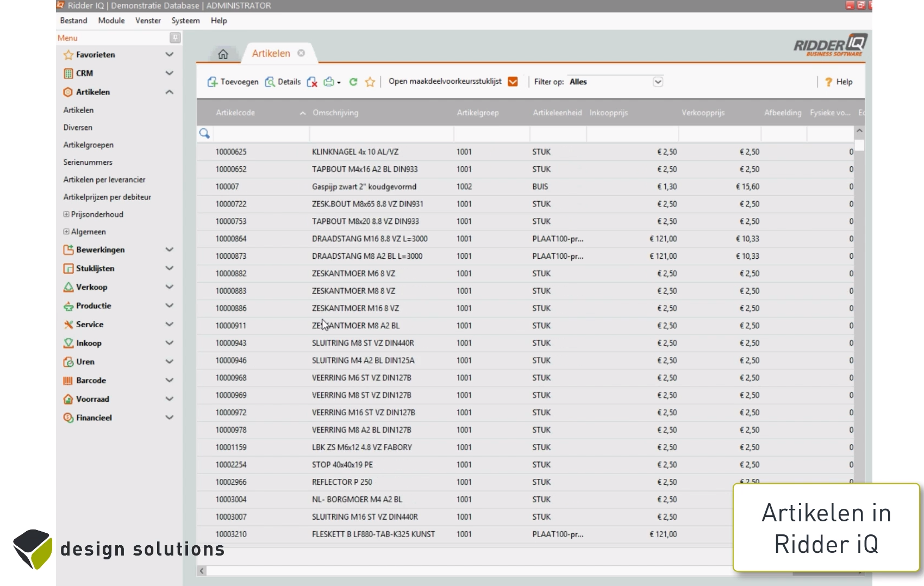Open the Systeem menu
This screenshot has height=586, width=924.
click(185, 21)
